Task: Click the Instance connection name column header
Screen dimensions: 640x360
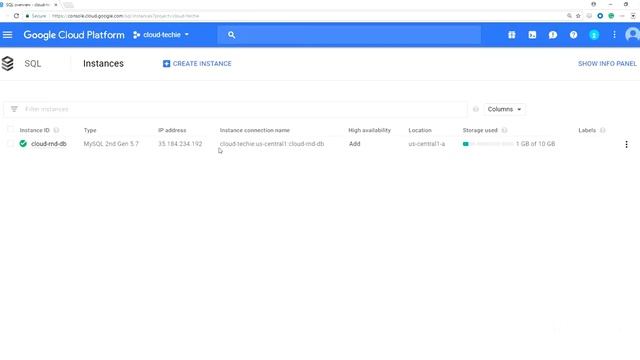Action: 255,130
